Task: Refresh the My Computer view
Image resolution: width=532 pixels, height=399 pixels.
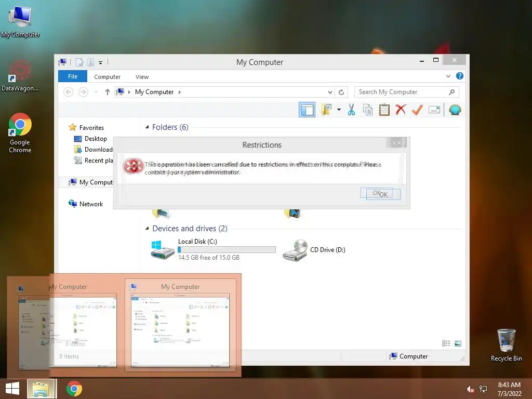Action: 341,92
